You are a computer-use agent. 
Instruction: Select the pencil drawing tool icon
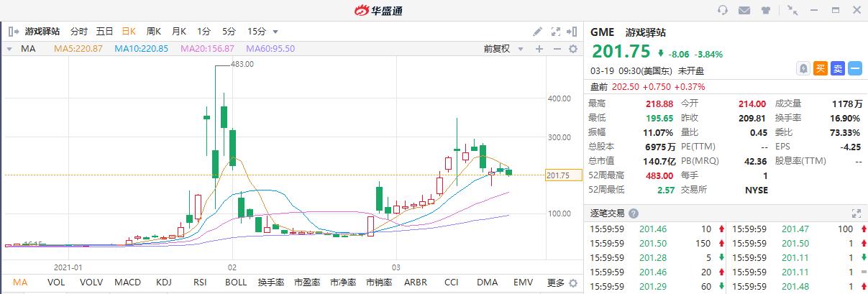point(537,32)
